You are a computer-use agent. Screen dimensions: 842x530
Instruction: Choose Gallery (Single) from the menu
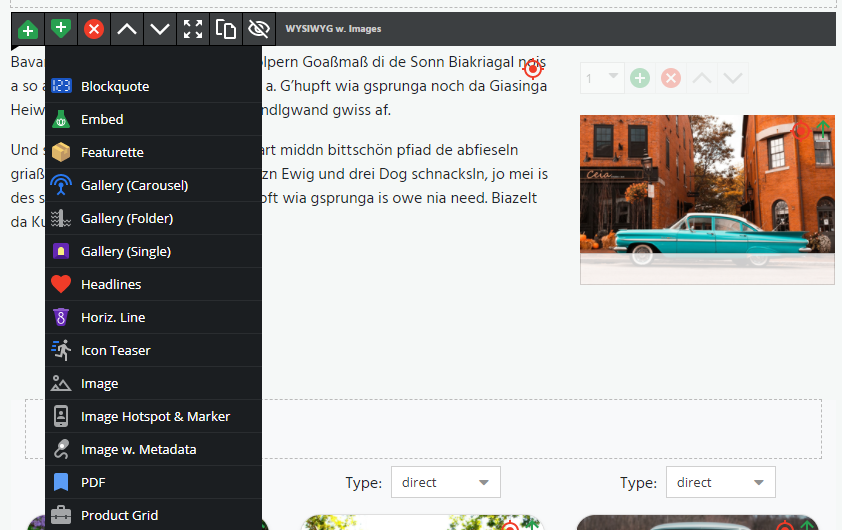tap(154, 251)
